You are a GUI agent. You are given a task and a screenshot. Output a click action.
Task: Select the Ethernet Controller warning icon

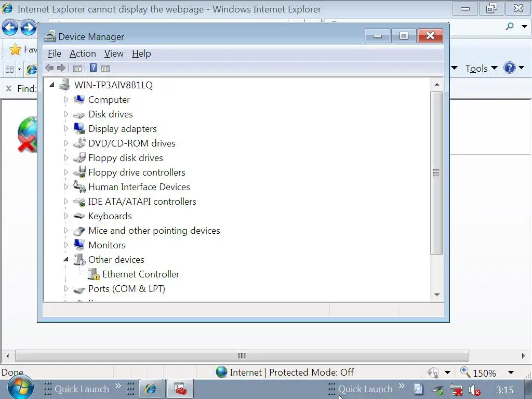(94, 274)
